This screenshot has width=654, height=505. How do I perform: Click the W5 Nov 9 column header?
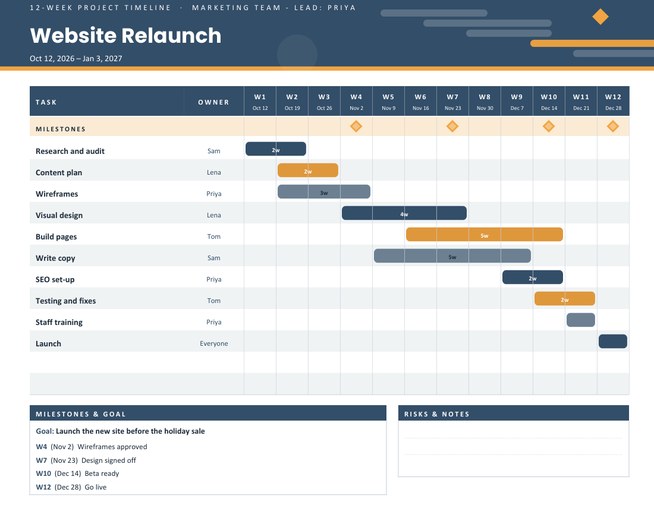(388, 101)
